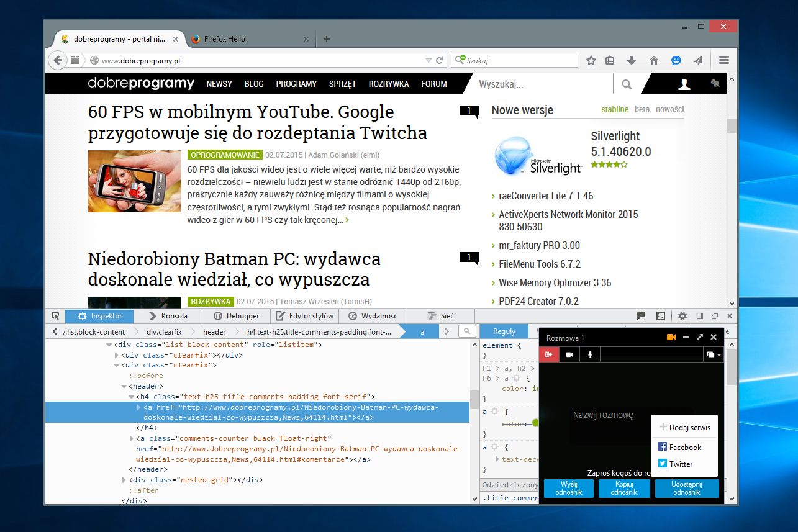Open the raeConverter Lite 7.1.46 link

546,196
